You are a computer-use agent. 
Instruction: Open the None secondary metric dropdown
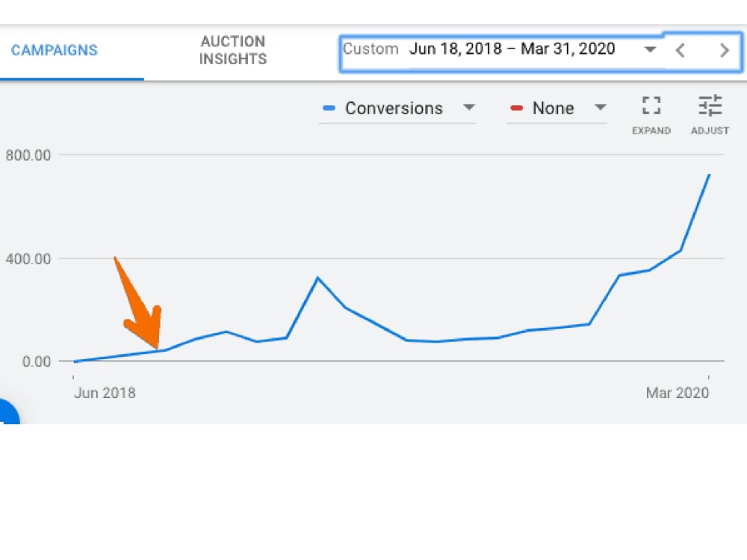pyautogui.click(x=557, y=108)
